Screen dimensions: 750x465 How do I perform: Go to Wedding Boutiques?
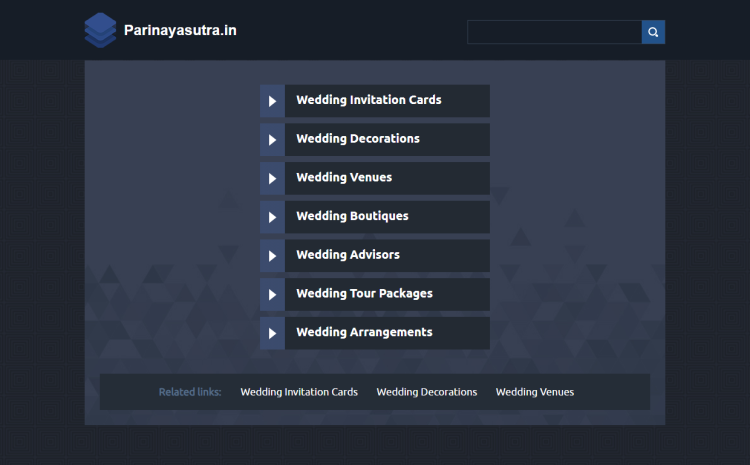click(x=352, y=216)
